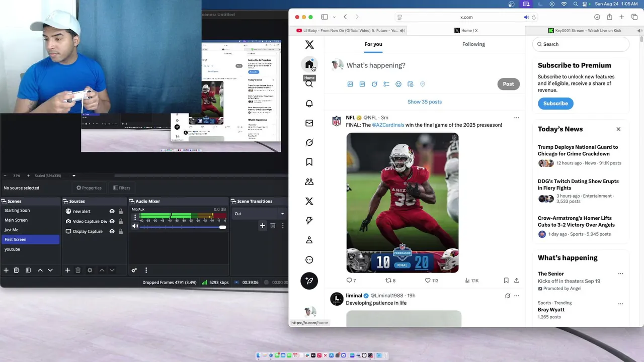Viewport: 644px width, 362px height.
Task: Open X Home in the sidebar
Action: (x=309, y=64)
